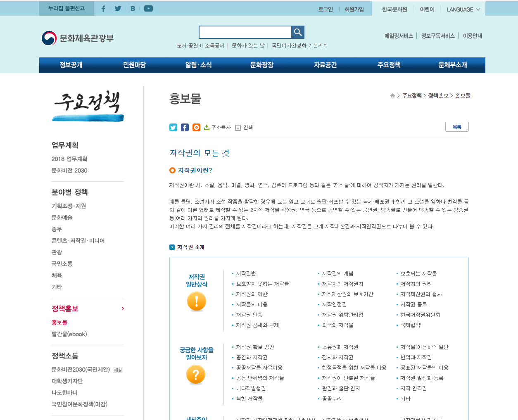Open the 어린이 link
518x420 pixels.
click(x=427, y=9)
